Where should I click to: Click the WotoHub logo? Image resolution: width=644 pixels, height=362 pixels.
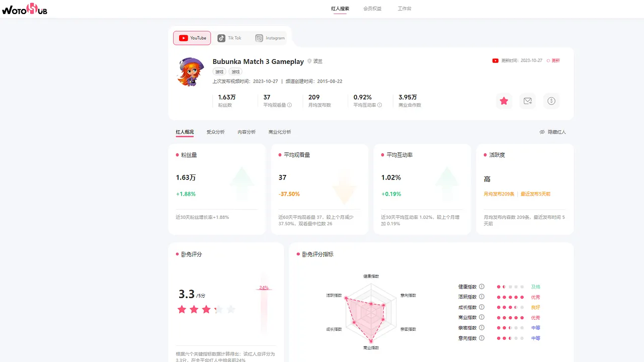(x=25, y=9)
